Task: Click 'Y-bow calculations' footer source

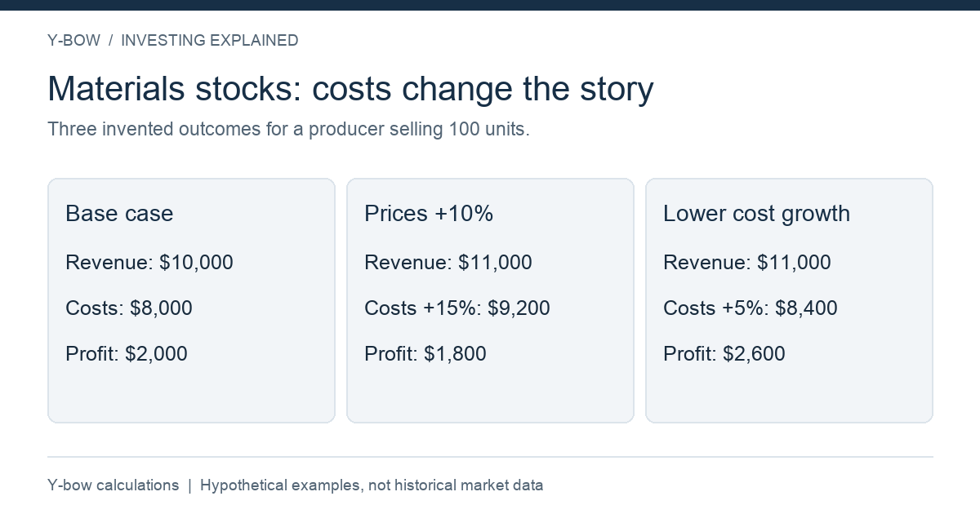Action: click(x=114, y=485)
